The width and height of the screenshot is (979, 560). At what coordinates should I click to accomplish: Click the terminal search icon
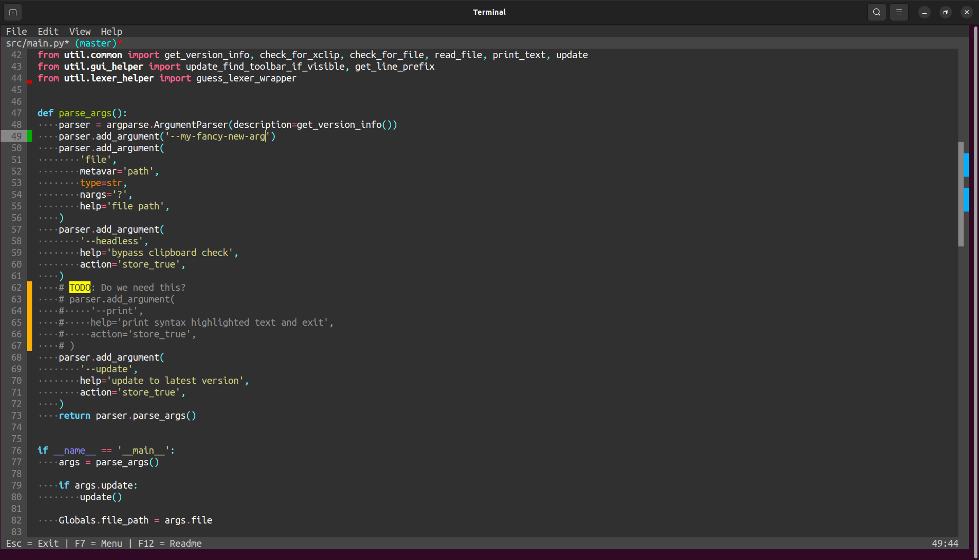(x=876, y=12)
